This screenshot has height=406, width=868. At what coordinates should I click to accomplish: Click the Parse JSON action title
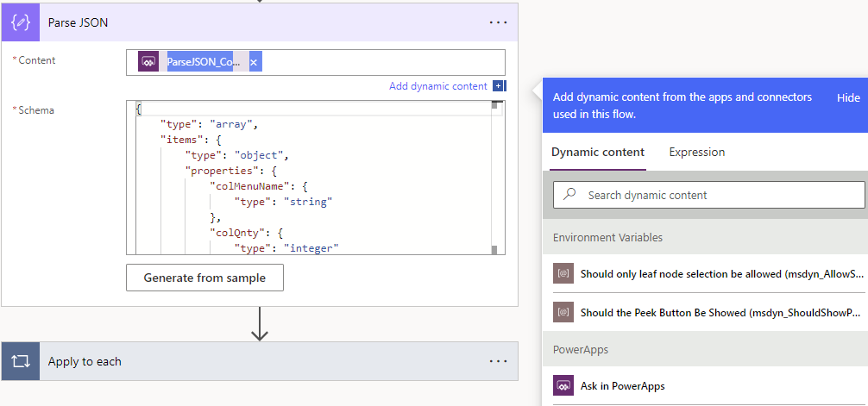pos(78,22)
